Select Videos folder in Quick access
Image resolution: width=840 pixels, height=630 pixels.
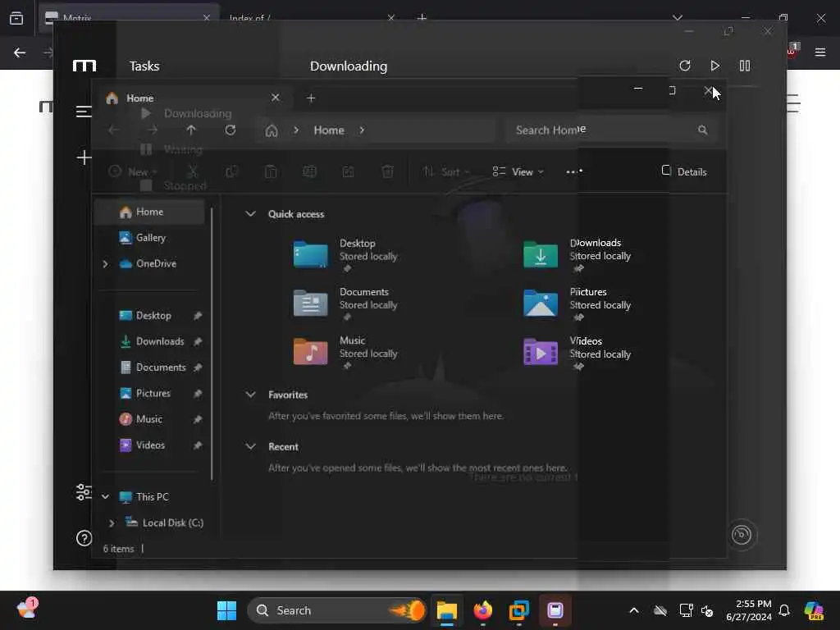coord(577,353)
